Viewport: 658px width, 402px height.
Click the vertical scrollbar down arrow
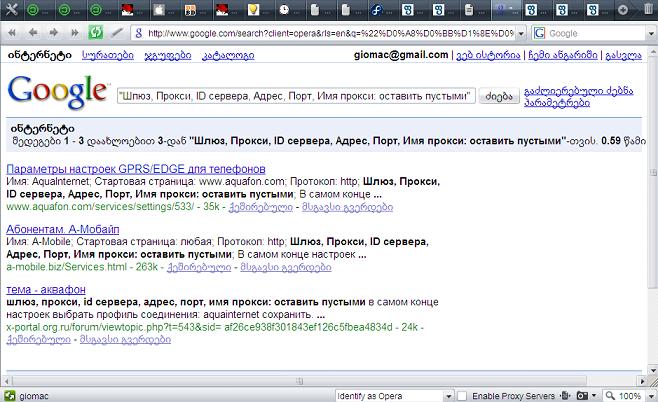coord(653,371)
